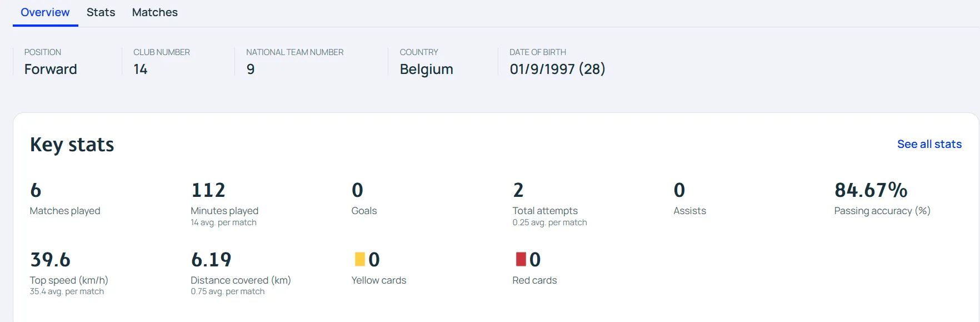This screenshot has width=980, height=322.
Task: Click the yellow card icon
Action: click(x=359, y=259)
